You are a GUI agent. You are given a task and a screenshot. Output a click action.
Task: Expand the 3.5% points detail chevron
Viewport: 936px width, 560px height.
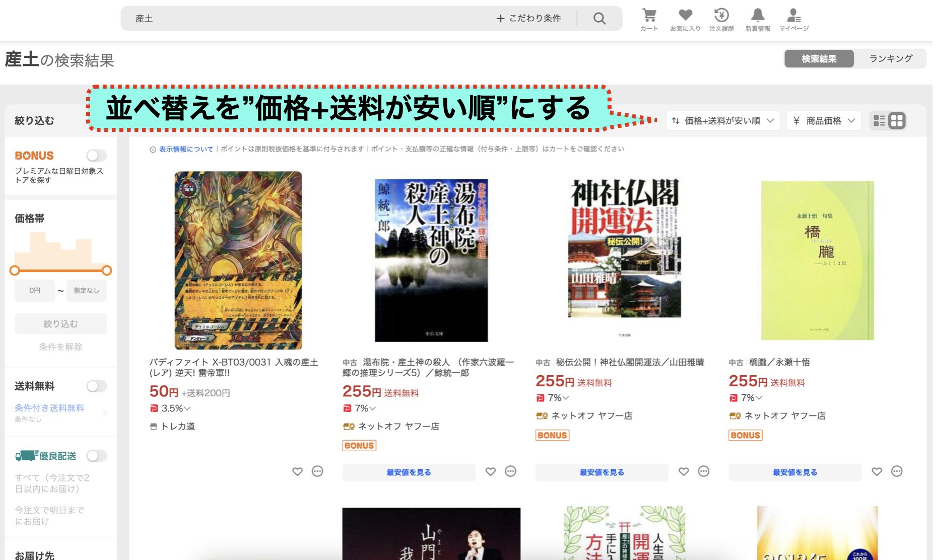coord(187,408)
